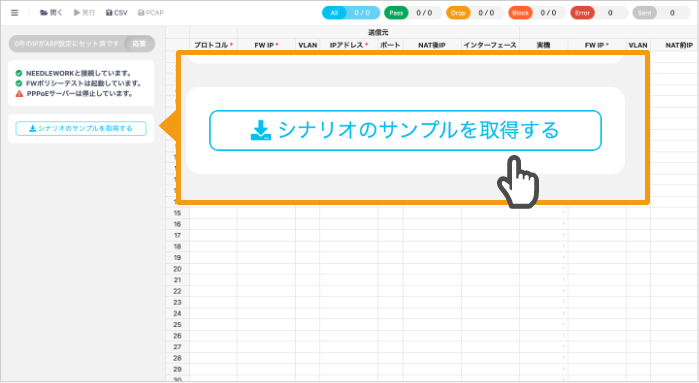Click the 開く open folder button
The width and height of the screenshot is (699, 383).
(51, 13)
